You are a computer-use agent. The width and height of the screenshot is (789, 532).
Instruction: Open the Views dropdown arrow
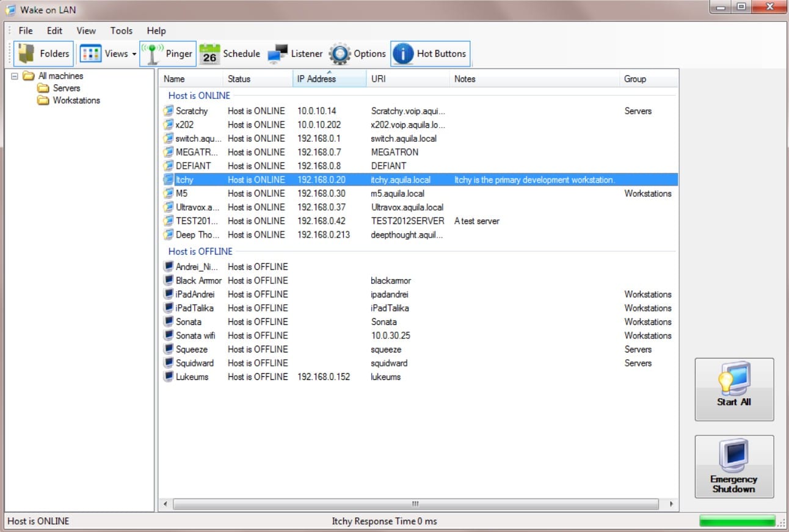134,54
